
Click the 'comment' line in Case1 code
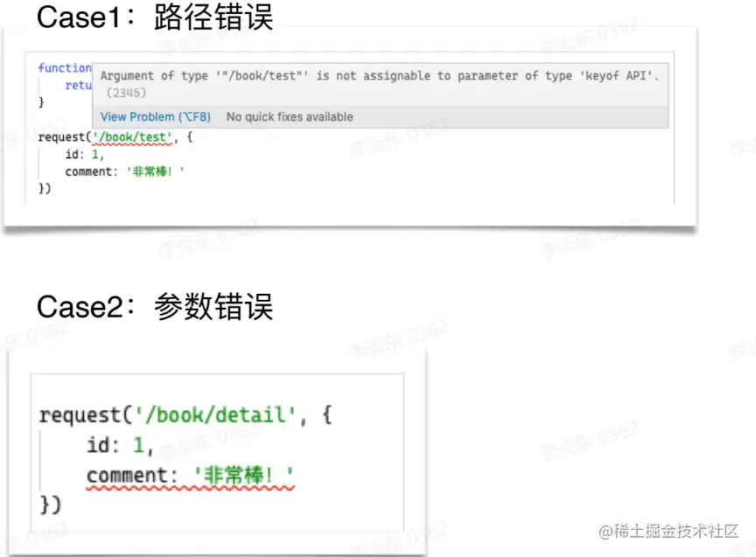coord(124,171)
